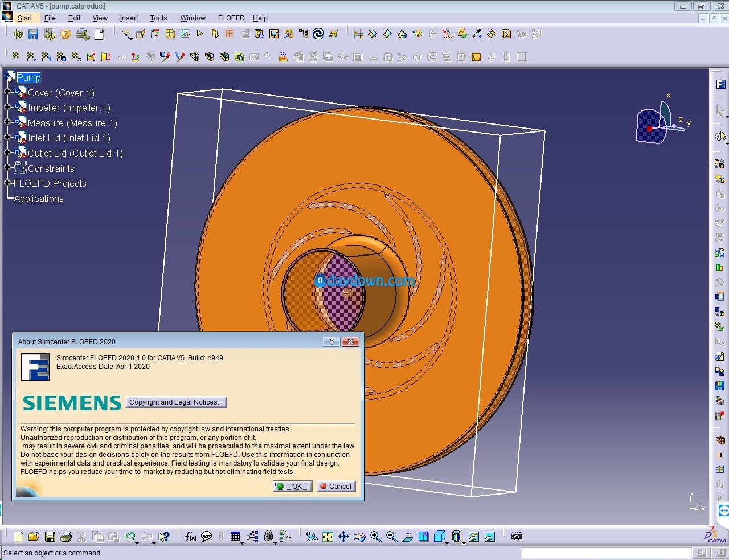
Task: Click the isometric view cube icon
Action: point(439,536)
